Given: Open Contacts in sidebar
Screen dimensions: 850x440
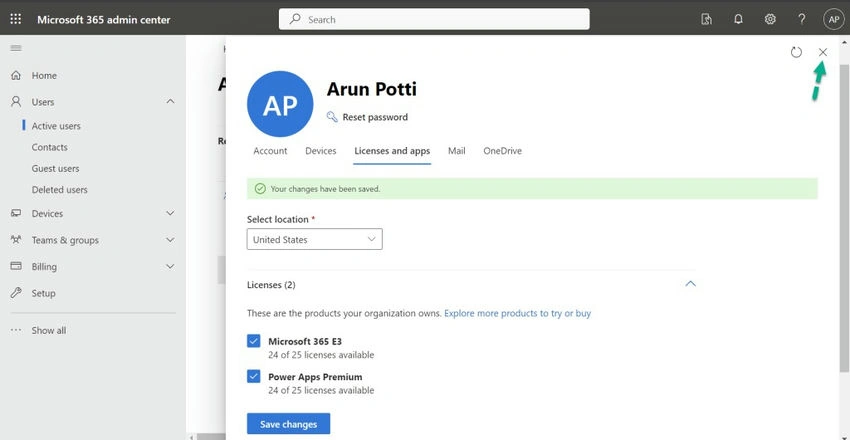Looking at the screenshot, I should tap(49, 147).
